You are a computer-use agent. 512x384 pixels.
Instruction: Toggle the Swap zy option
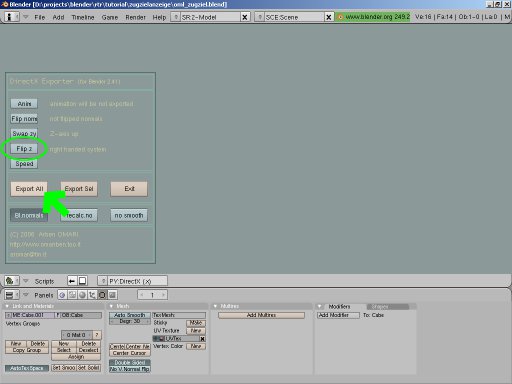pos(24,134)
